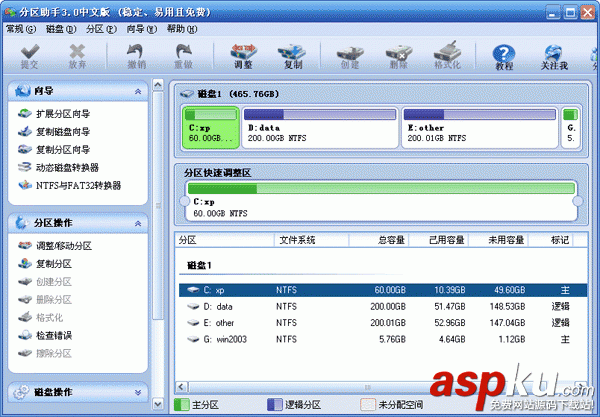Choose 格式化 in partition operations
Screen dimensions: 600x417
(40, 318)
